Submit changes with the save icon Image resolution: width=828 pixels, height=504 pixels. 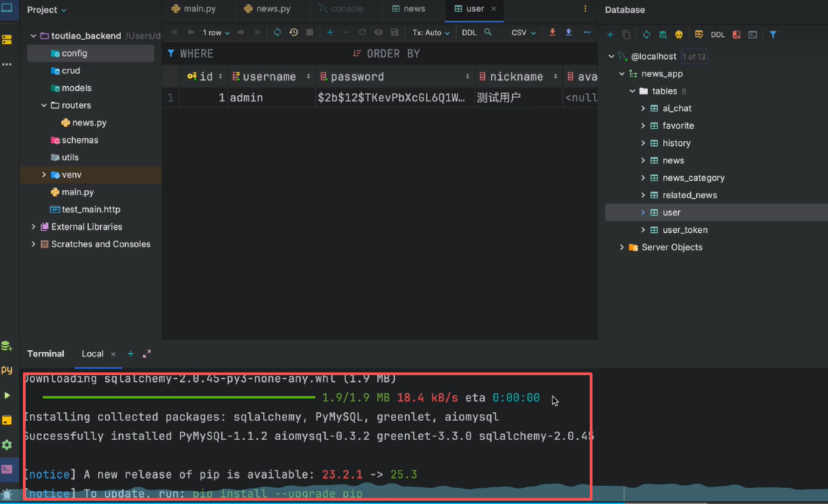click(x=395, y=32)
